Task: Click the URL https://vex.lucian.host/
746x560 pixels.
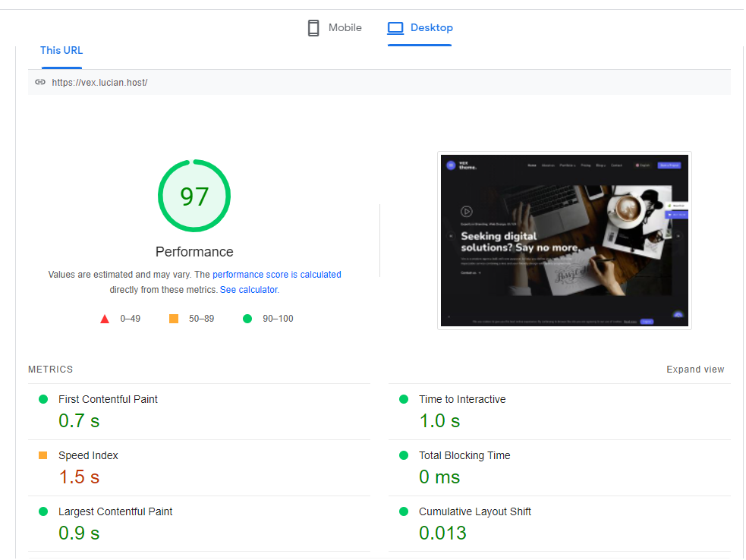Action: (x=99, y=82)
